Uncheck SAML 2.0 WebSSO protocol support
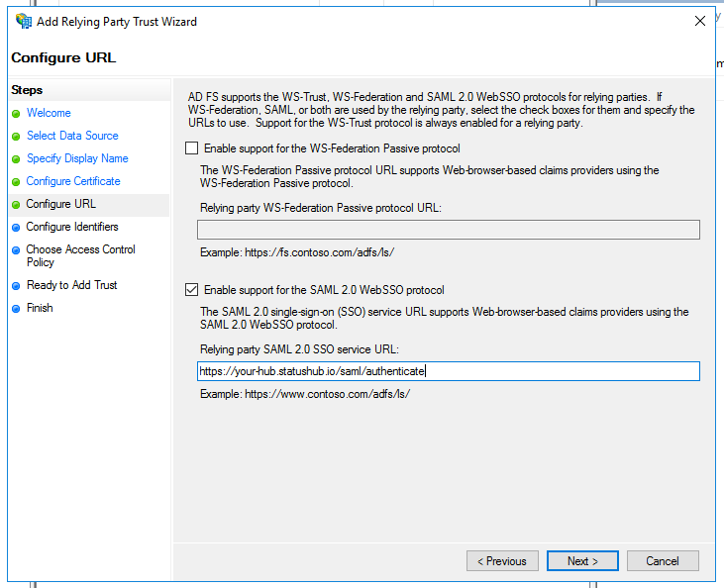This screenshot has height=588, width=724. click(191, 290)
